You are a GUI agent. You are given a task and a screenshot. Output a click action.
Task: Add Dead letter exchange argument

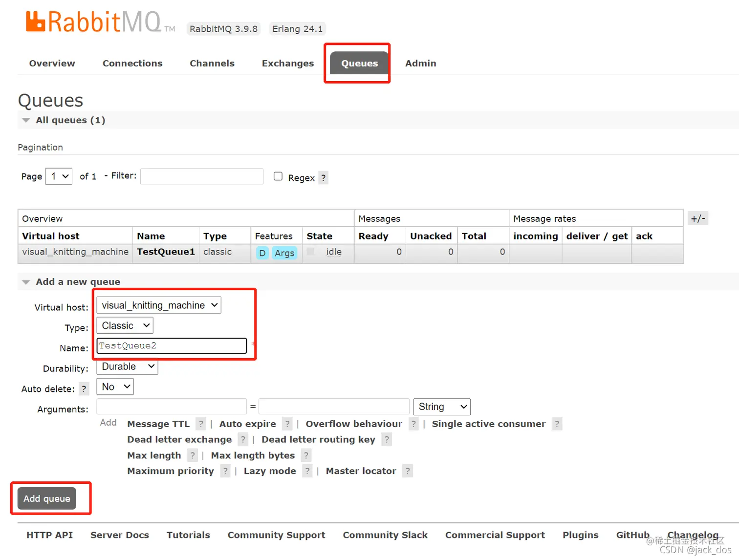click(179, 440)
